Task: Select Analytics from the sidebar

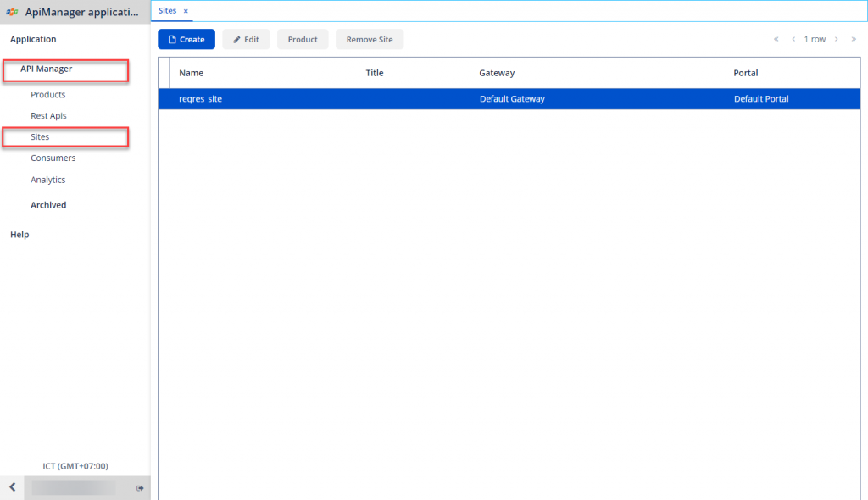Action: [48, 179]
